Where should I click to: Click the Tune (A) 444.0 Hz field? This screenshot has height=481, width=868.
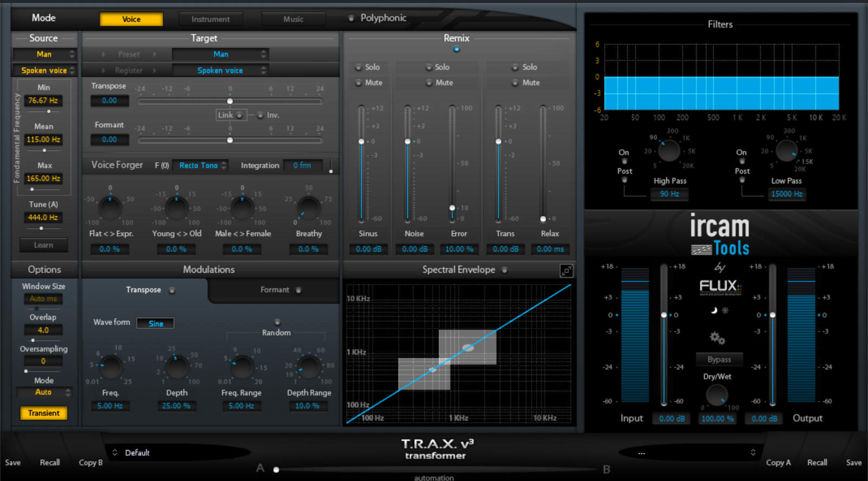coord(43,218)
